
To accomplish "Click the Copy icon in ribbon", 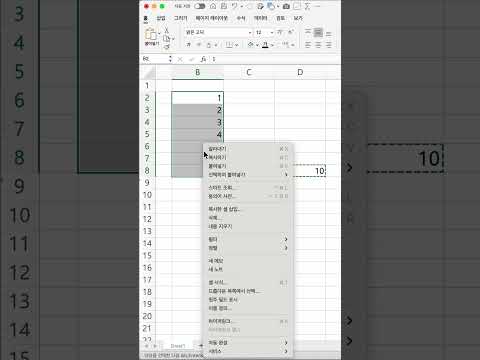I will [x=166, y=39].
